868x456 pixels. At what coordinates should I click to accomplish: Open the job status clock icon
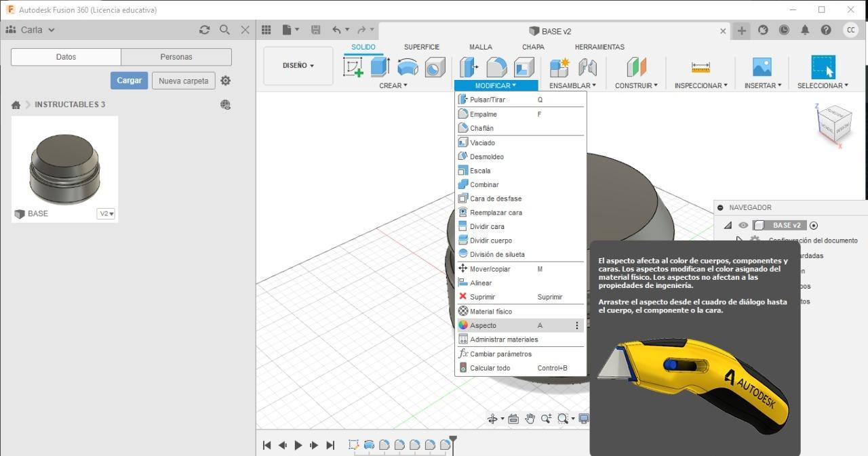click(x=784, y=30)
